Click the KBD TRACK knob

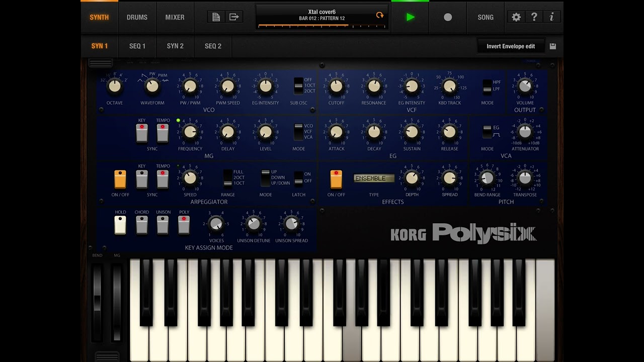pos(449,86)
